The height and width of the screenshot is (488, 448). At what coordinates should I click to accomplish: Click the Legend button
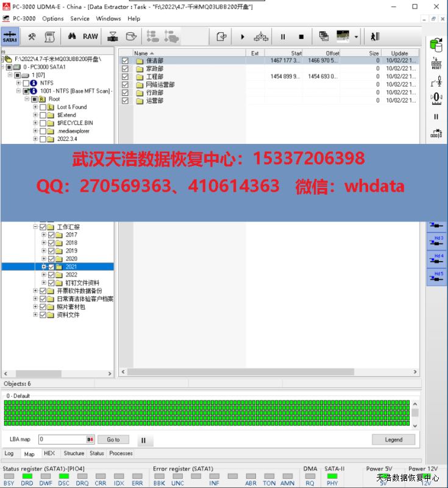click(x=393, y=439)
